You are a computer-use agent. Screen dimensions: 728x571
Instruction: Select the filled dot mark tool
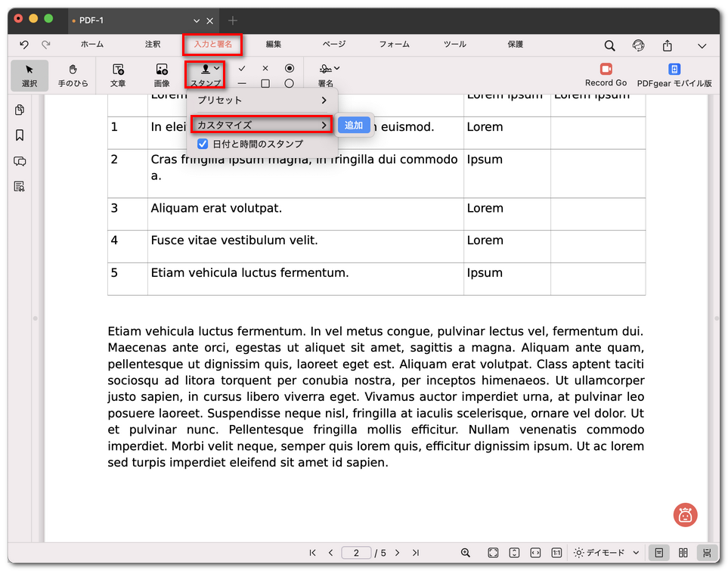point(289,68)
